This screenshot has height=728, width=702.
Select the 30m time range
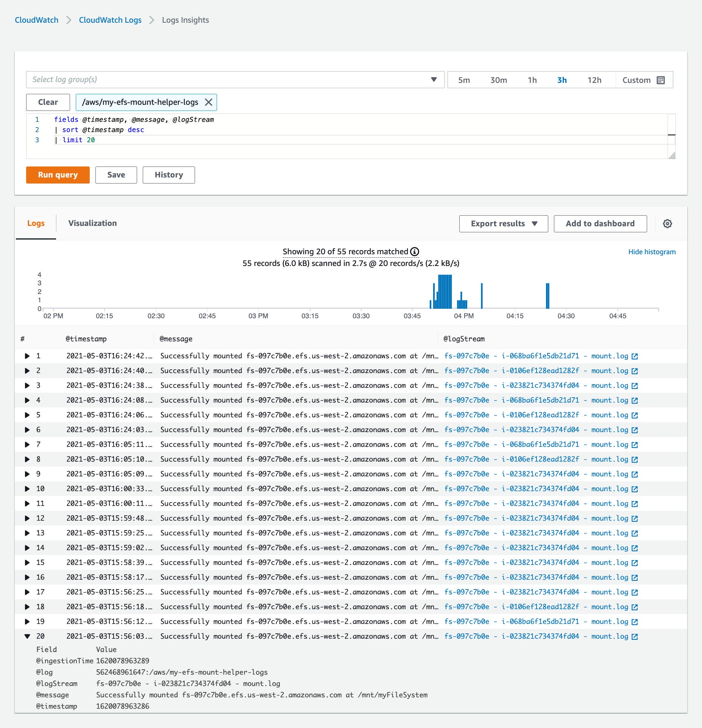499,80
